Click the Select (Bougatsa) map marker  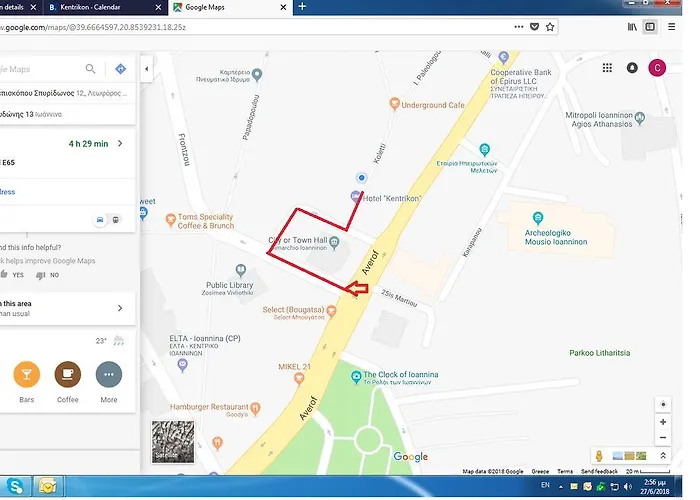pos(331,311)
